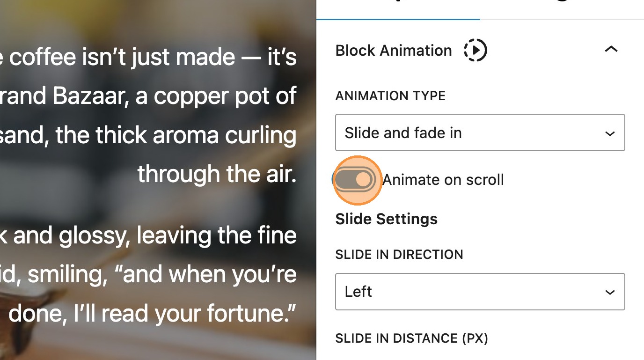Click chevron icon on the Left dropdown
Image resolution: width=644 pixels, height=360 pixels.
pos(609,292)
